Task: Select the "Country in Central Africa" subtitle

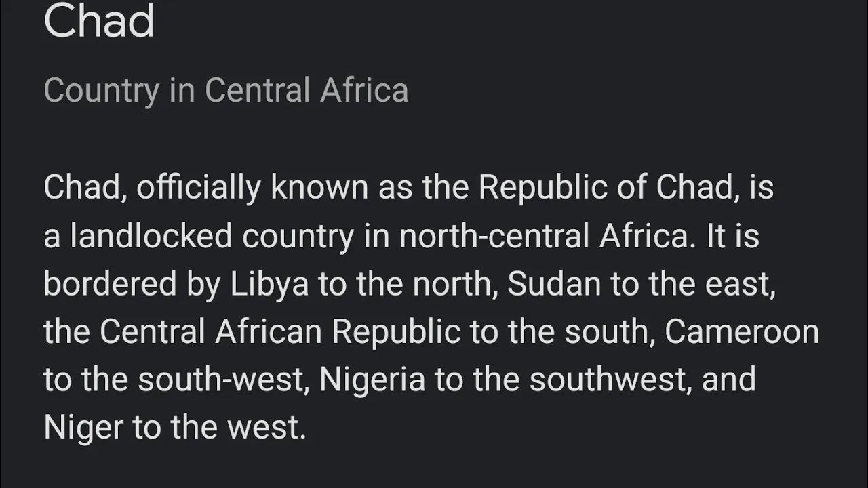Action: pos(226,91)
